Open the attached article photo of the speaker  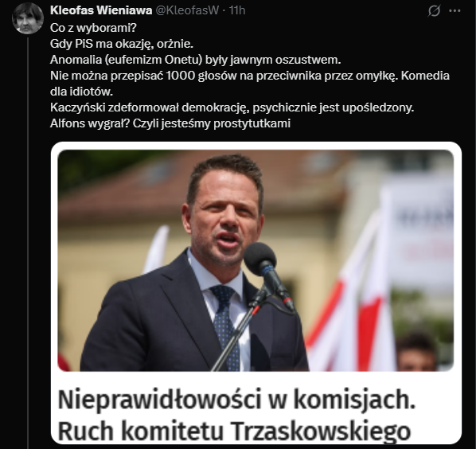click(x=256, y=260)
